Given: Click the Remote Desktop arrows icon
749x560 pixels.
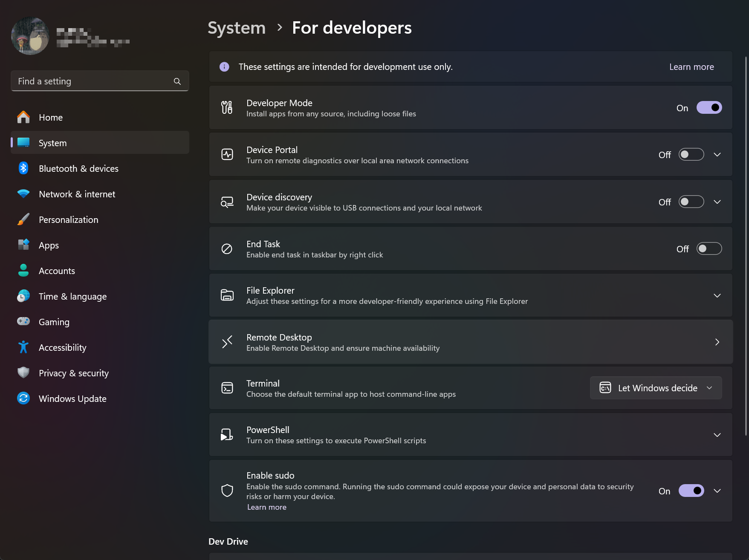Looking at the screenshot, I should coord(227,342).
